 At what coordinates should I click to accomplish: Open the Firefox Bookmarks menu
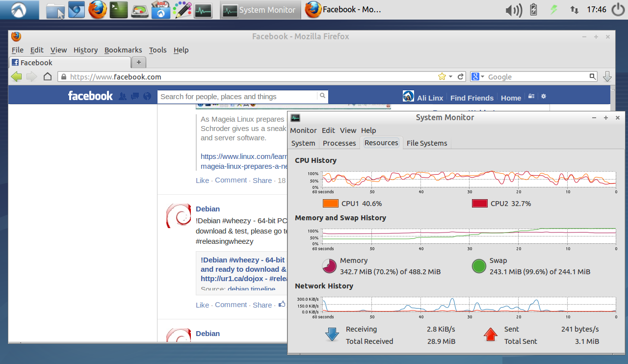tap(123, 50)
